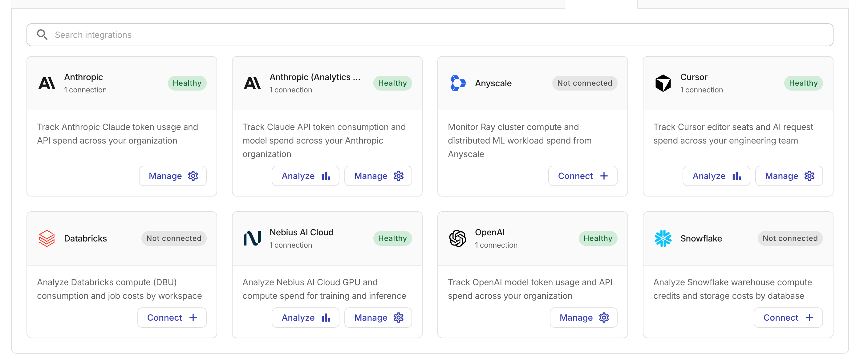Click the 'Track Cursor editor seats' description
The width and height of the screenshot is (868, 361).
point(733,133)
